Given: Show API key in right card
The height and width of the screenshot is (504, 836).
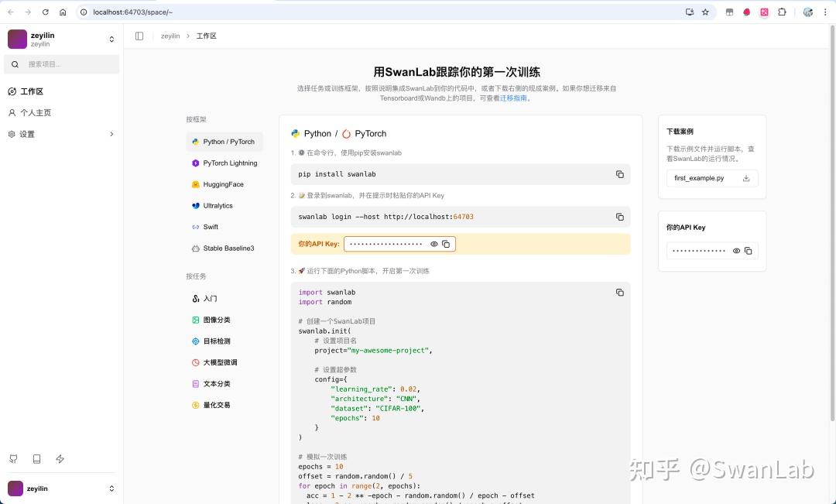Looking at the screenshot, I should (736, 251).
